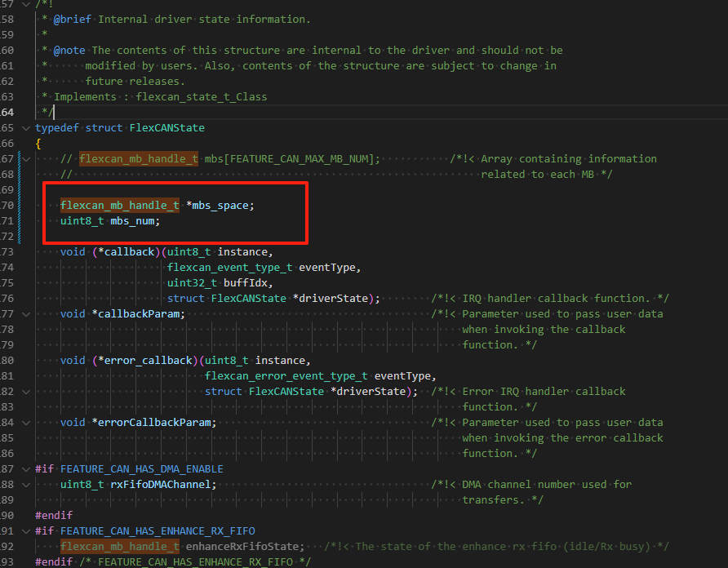The width and height of the screenshot is (728, 568).
Task: Click the "DMA channel number used for" comment
Action: [x=547, y=485]
